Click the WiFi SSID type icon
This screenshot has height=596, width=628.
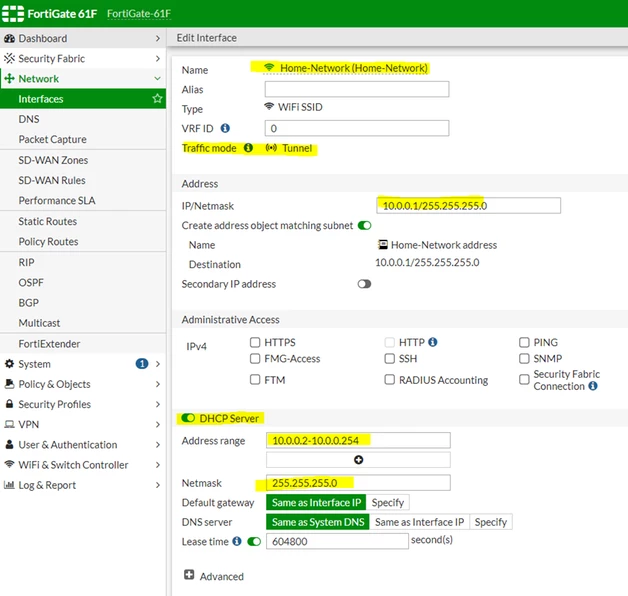(x=269, y=107)
